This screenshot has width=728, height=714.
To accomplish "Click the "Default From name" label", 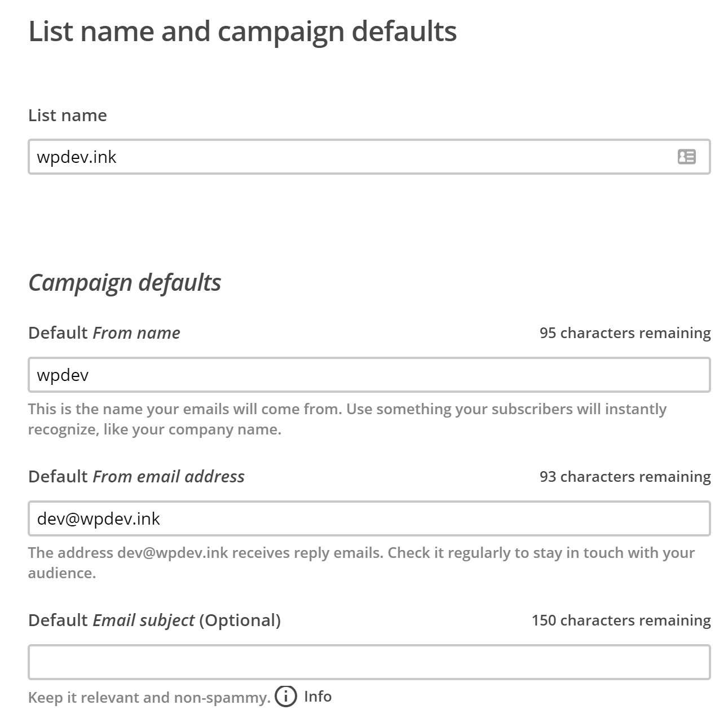I will click(104, 333).
